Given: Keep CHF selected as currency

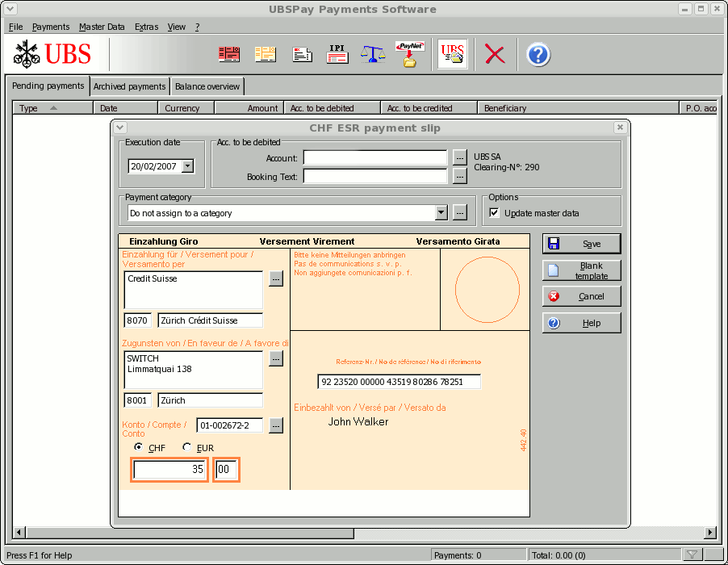Looking at the screenshot, I should pos(138,448).
